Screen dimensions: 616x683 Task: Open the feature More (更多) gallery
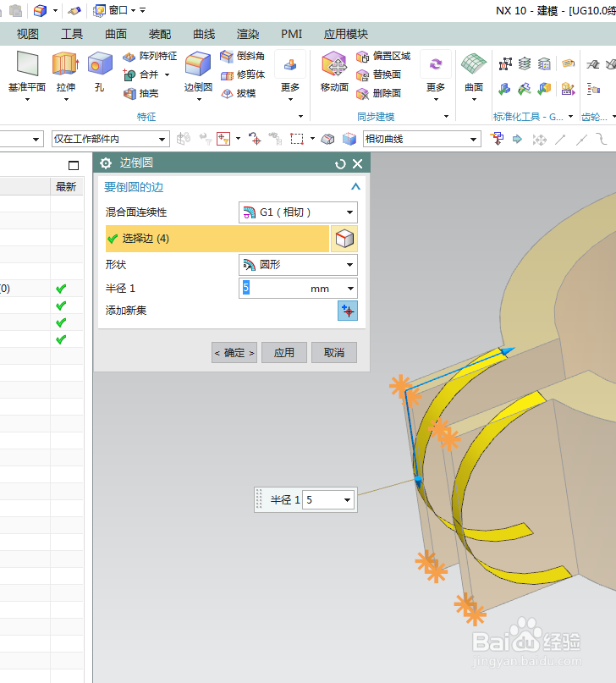[290, 76]
